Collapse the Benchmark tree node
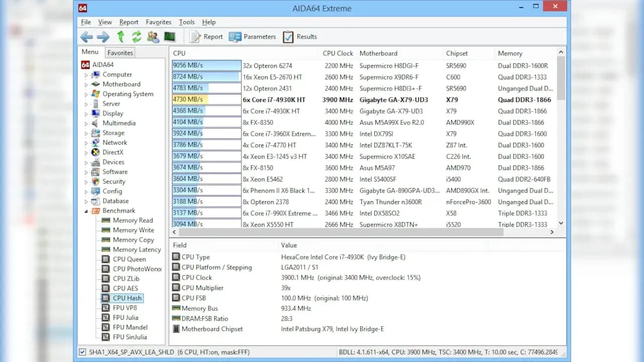This screenshot has width=644, height=362. pyautogui.click(x=86, y=211)
